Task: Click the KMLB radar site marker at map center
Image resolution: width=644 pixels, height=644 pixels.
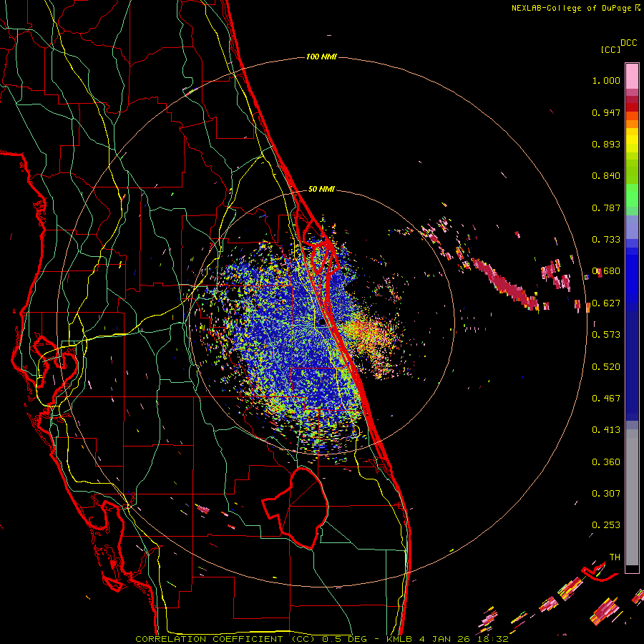Action: pyautogui.click(x=321, y=323)
